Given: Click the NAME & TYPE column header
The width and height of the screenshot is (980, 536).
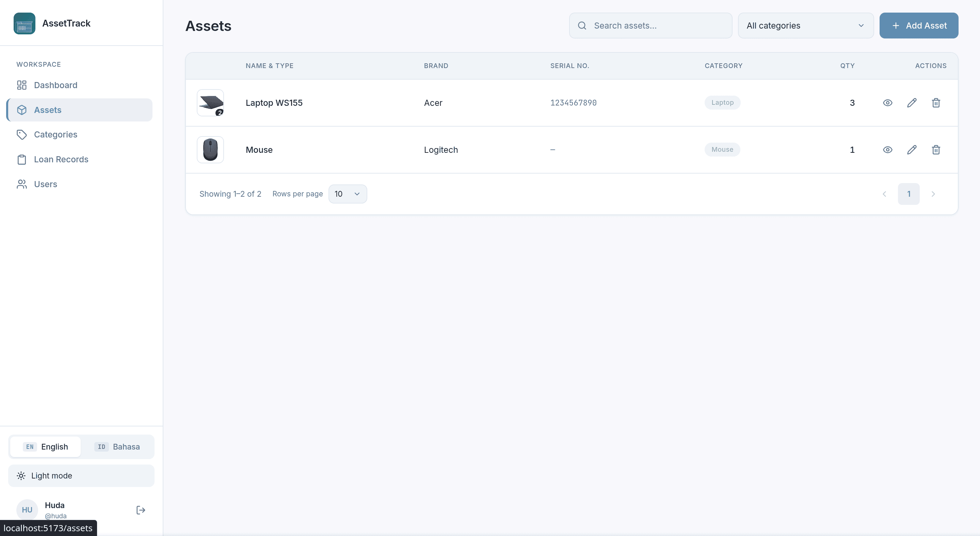Looking at the screenshot, I should [x=269, y=66].
